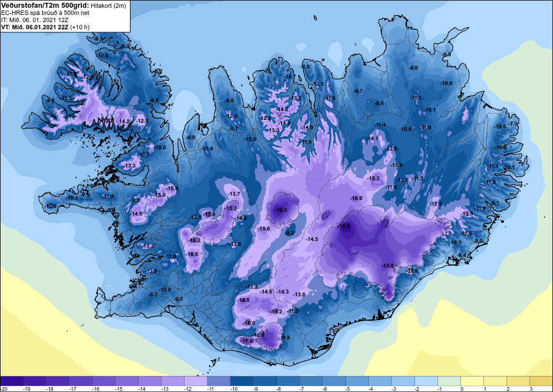553x392 pixels.
Task: Click the "-12.0" temperature value on the map
Action: point(152,271)
